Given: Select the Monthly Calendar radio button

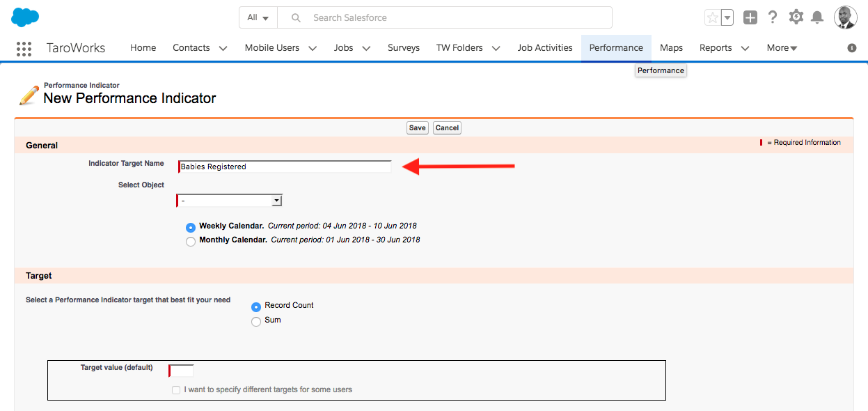Looking at the screenshot, I should click(191, 241).
